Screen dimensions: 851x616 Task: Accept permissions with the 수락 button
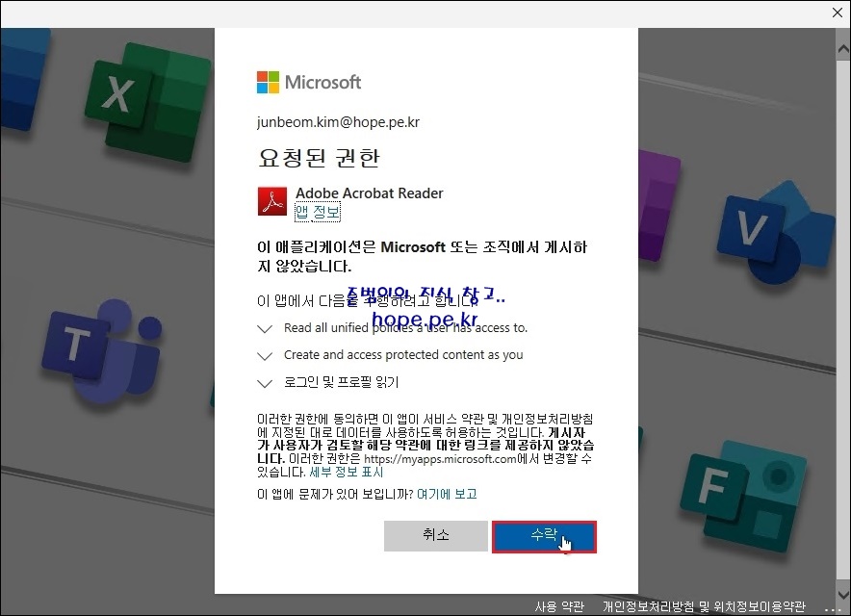[544, 537]
